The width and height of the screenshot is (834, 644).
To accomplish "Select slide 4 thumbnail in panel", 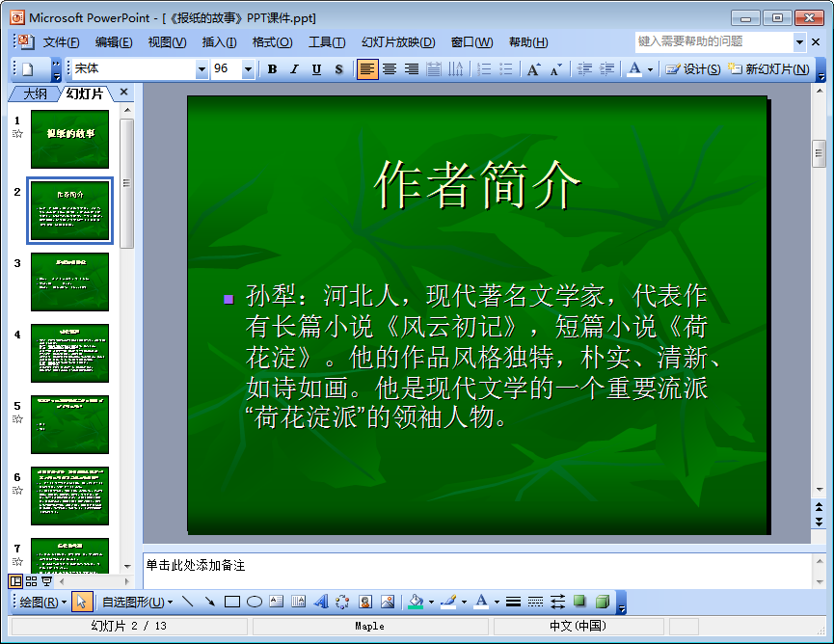I will [69, 353].
